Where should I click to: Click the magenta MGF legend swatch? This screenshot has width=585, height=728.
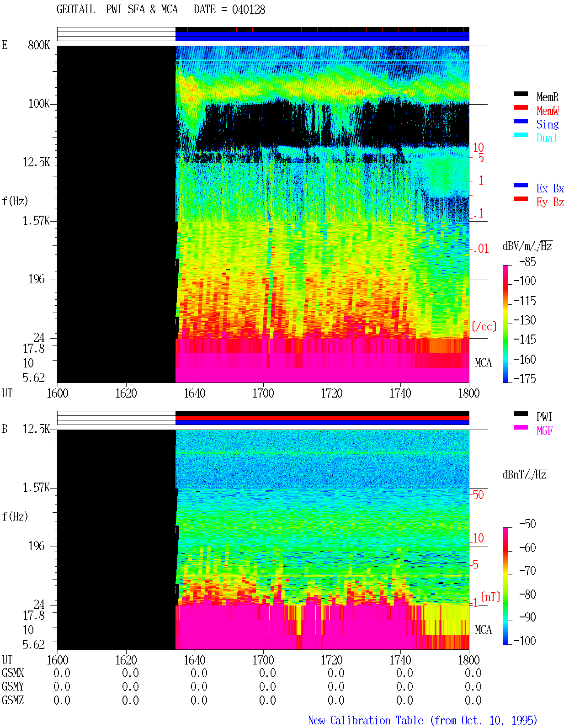(x=521, y=427)
